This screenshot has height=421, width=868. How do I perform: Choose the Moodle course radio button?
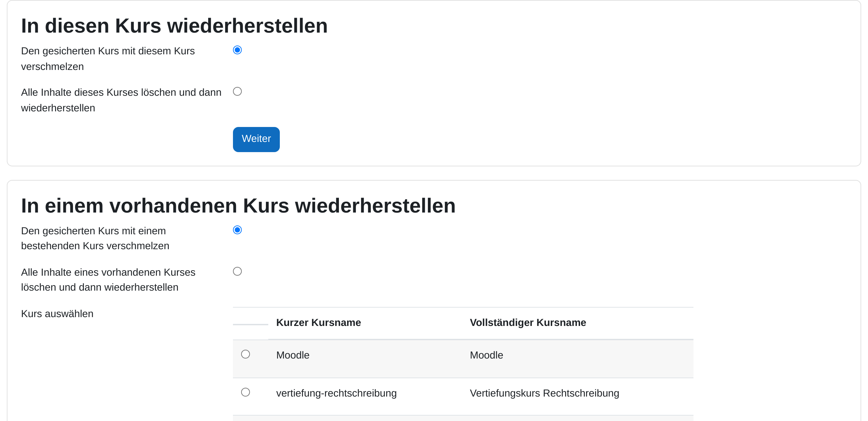point(246,354)
